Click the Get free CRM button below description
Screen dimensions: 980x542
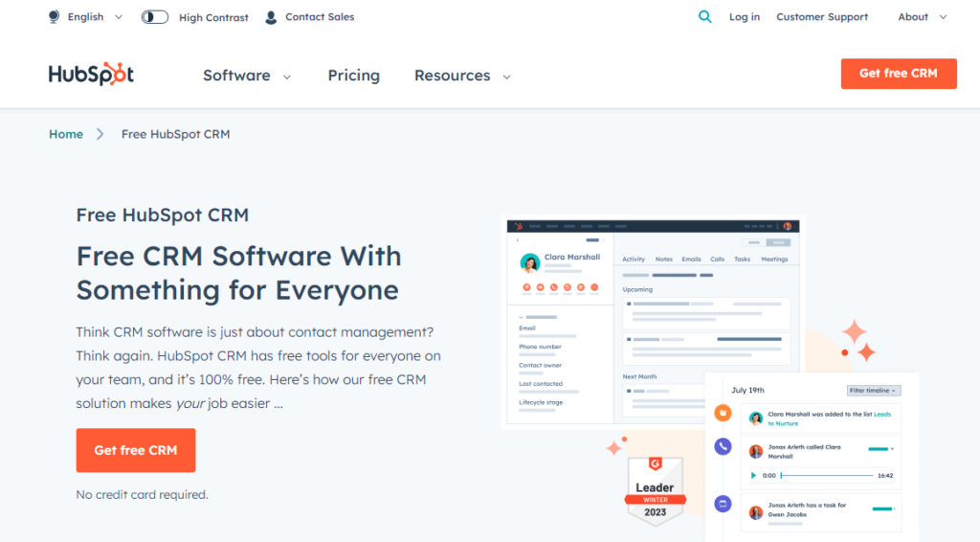click(x=136, y=450)
